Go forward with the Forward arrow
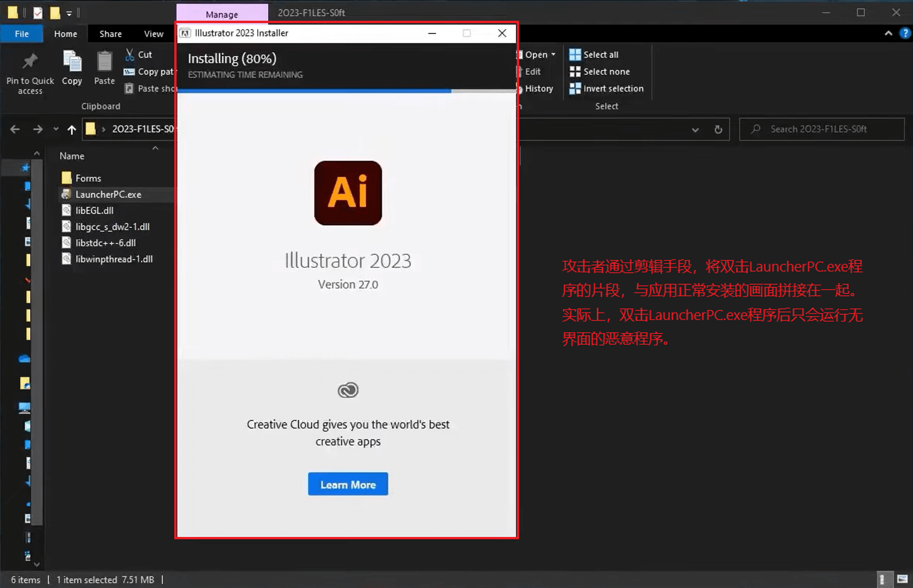Image resolution: width=913 pixels, height=588 pixels. pos(38,129)
